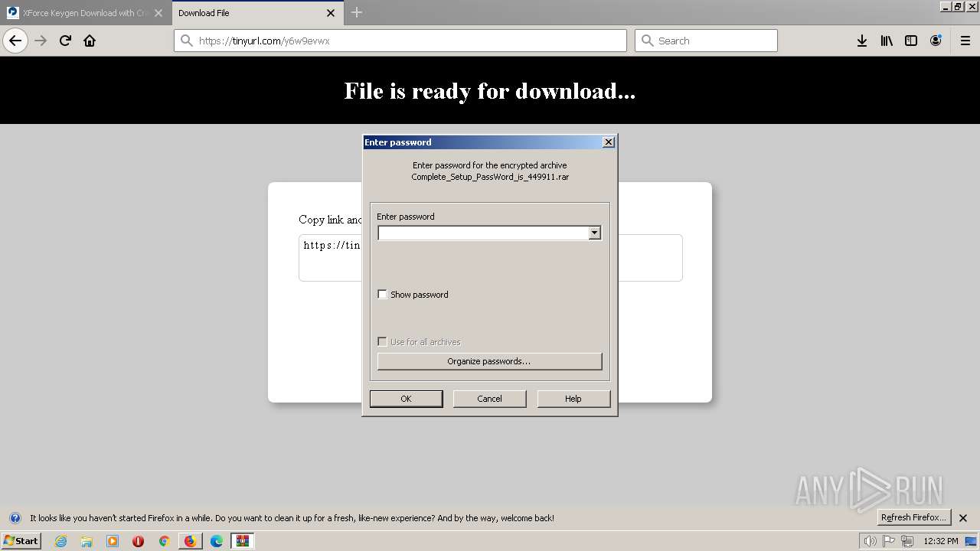Launch Microsoft Edge from taskbar
Viewport: 980px width, 551px height.
click(x=217, y=541)
